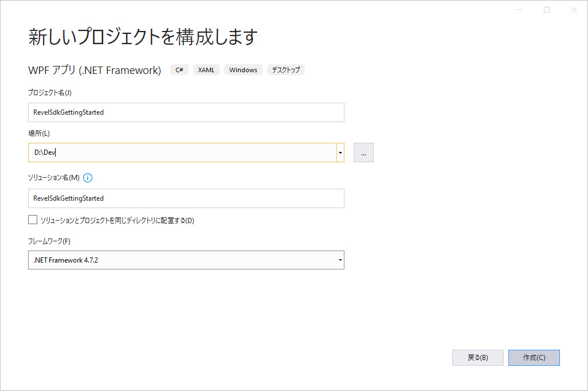
Task: Click the D:\Dev location path field
Action: (x=181, y=153)
